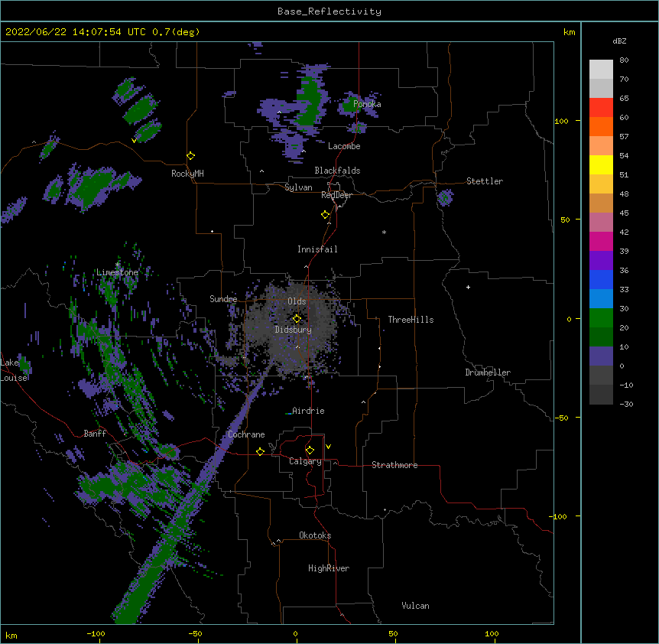The image size is (659, 644).
Task: Click the Calgary city label
Action: point(305,461)
